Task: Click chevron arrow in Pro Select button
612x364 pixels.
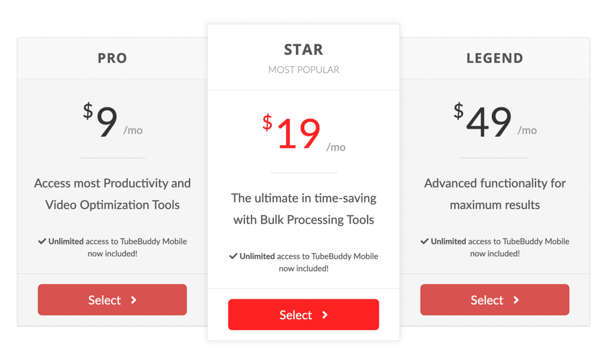Action: [x=133, y=299]
